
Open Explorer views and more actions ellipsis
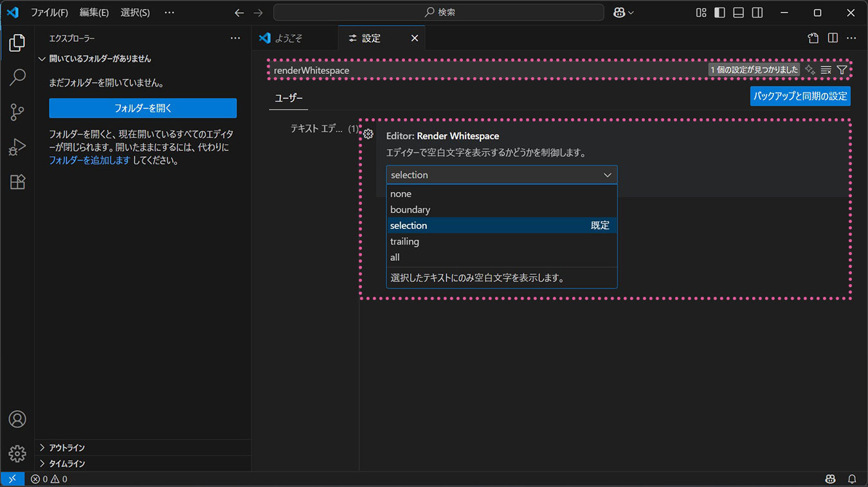(x=235, y=39)
